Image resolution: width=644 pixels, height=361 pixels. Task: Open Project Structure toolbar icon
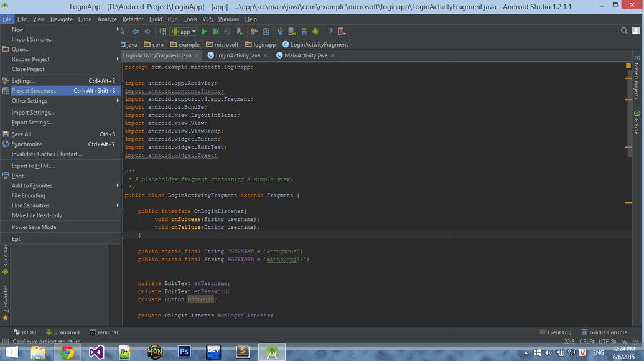(266, 32)
